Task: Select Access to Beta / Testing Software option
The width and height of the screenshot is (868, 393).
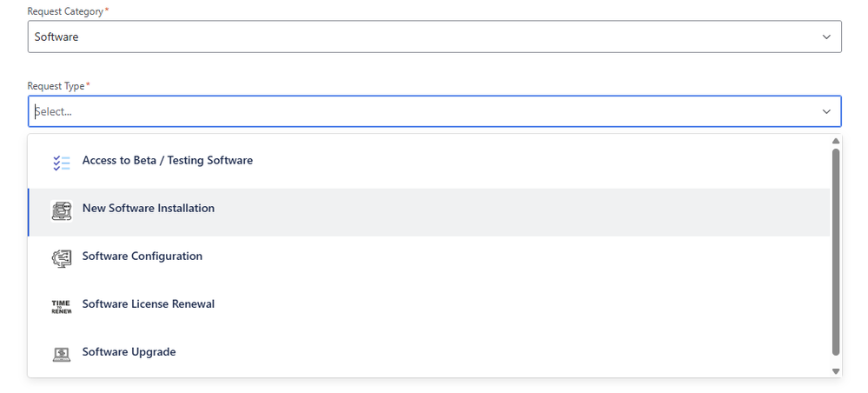Action: coord(168,160)
